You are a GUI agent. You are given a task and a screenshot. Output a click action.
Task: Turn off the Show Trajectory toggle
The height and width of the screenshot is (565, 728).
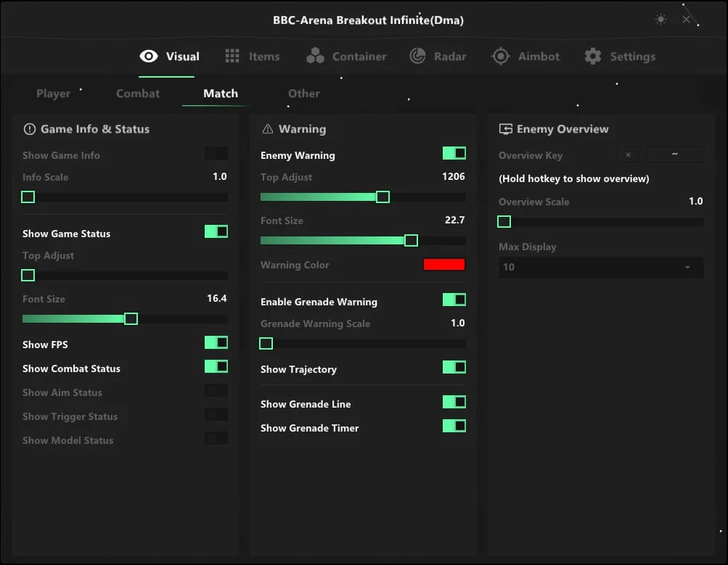point(454,368)
